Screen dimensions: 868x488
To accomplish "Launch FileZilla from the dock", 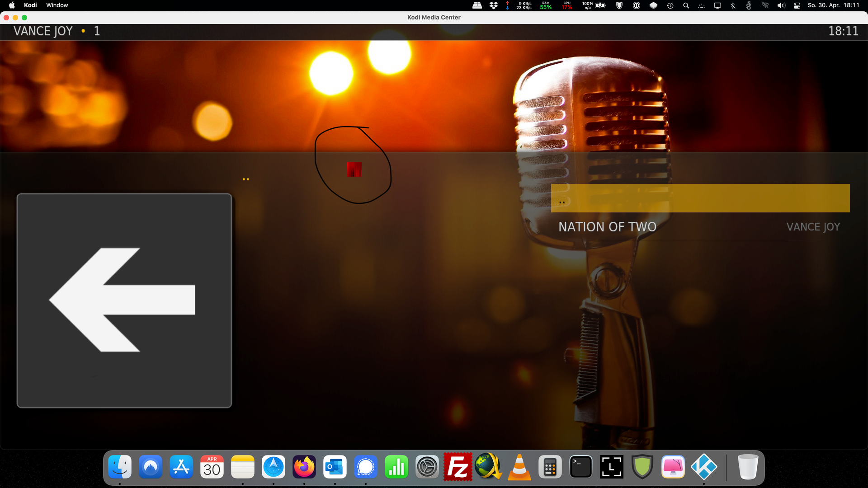I will (x=458, y=467).
